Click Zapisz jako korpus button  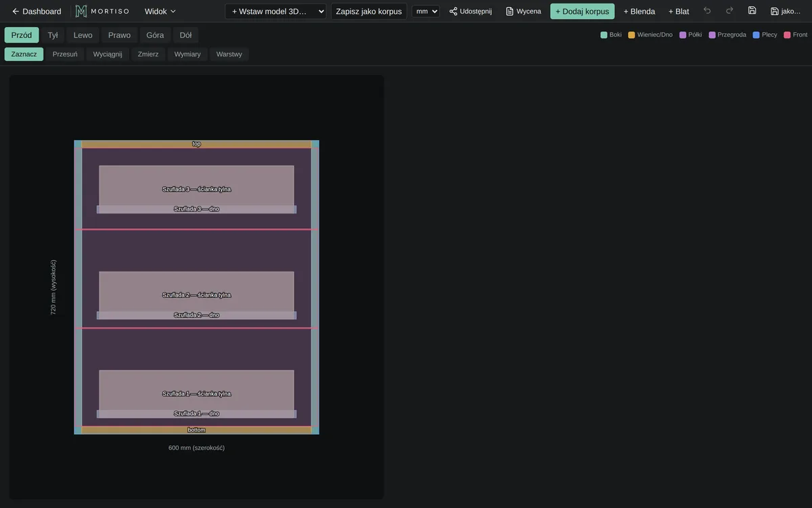[369, 11]
